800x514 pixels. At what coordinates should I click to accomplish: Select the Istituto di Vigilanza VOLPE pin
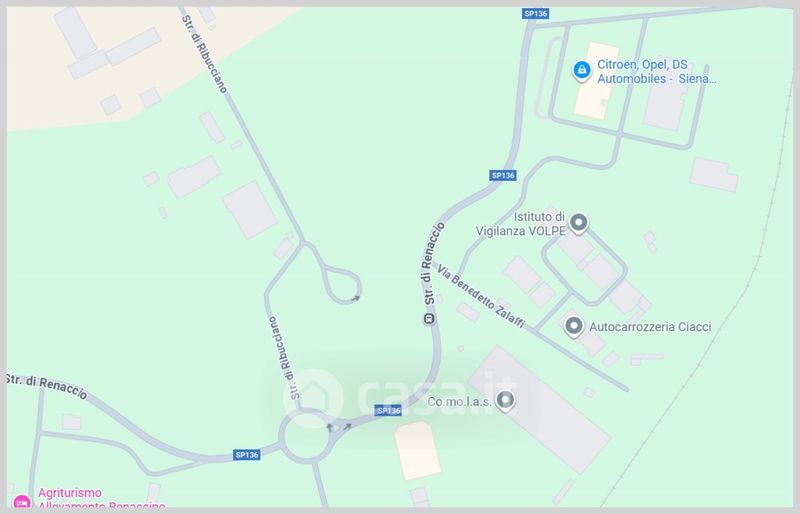coord(578,223)
